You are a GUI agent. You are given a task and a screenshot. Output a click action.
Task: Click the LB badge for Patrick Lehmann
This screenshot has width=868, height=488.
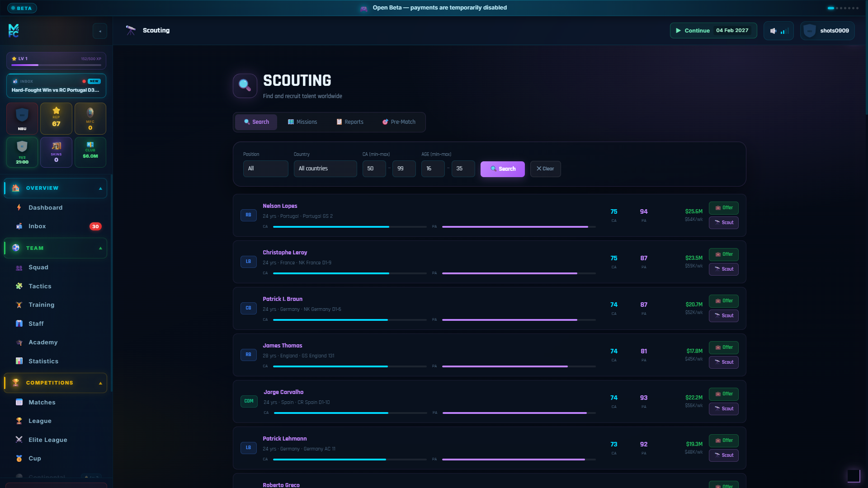[x=248, y=448]
